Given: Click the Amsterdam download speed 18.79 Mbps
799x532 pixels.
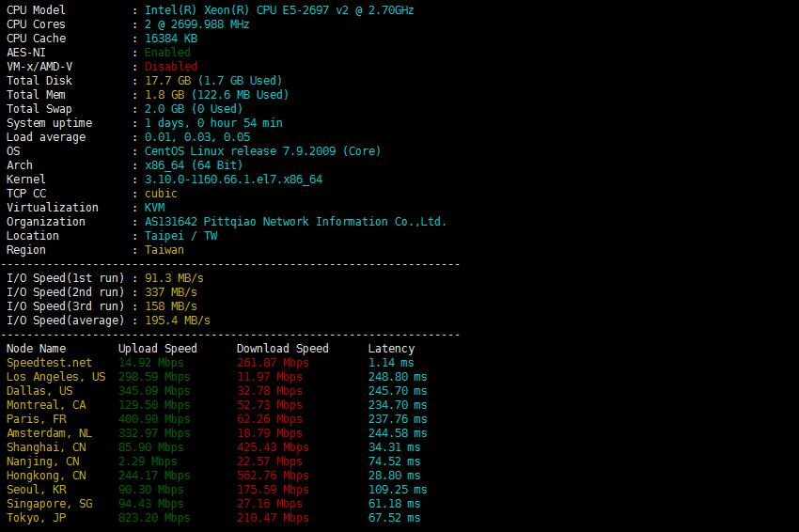Looking at the screenshot, I should (270, 433).
